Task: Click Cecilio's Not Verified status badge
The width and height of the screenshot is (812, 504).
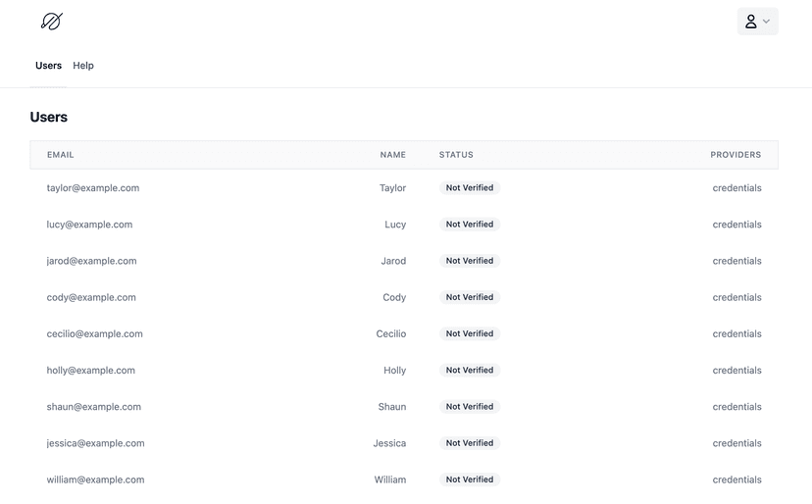Action: (x=470, y=333)
